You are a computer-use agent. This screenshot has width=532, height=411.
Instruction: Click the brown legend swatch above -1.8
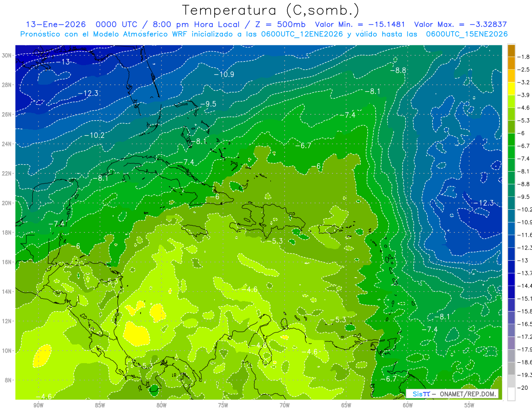(511, 51)
